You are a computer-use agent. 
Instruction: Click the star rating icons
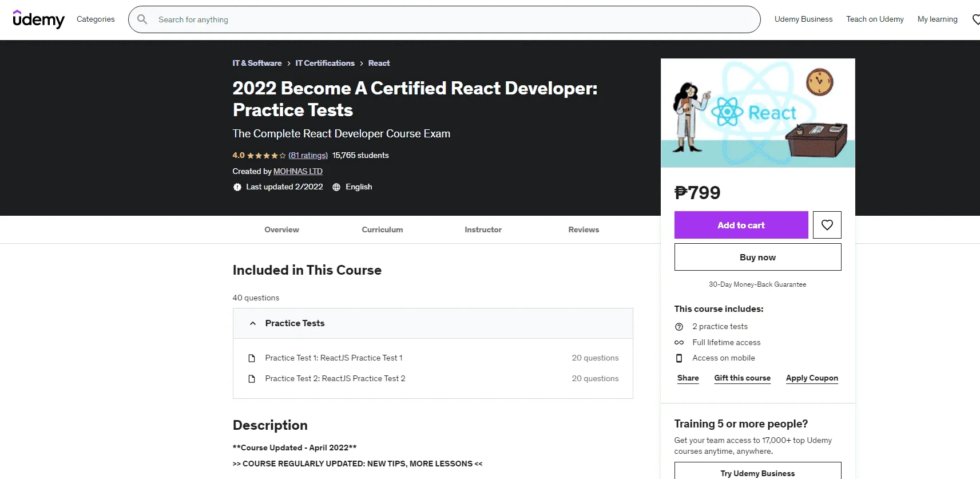point(267,156)
